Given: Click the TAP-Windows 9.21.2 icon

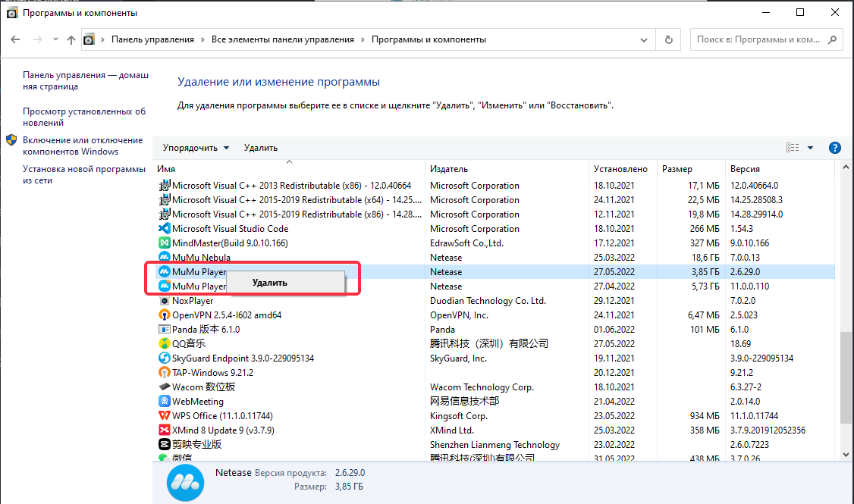Looking at the screenshot, I should 164,372.
